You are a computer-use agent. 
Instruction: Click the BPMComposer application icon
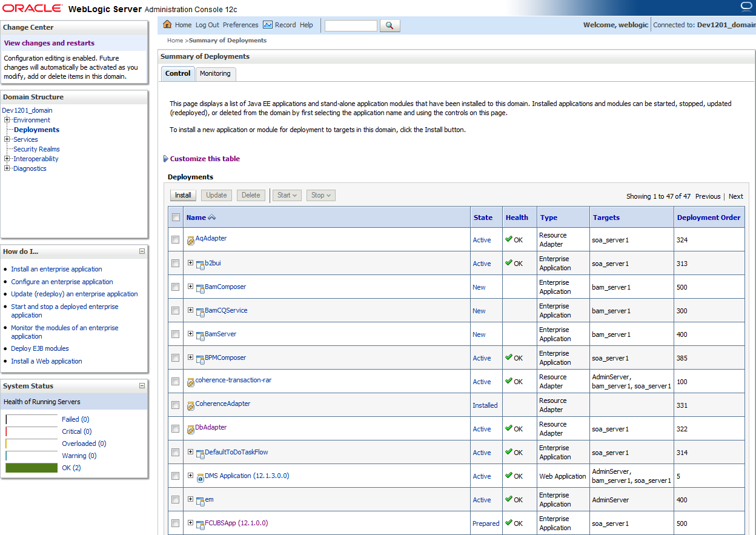tap(201, 359)
